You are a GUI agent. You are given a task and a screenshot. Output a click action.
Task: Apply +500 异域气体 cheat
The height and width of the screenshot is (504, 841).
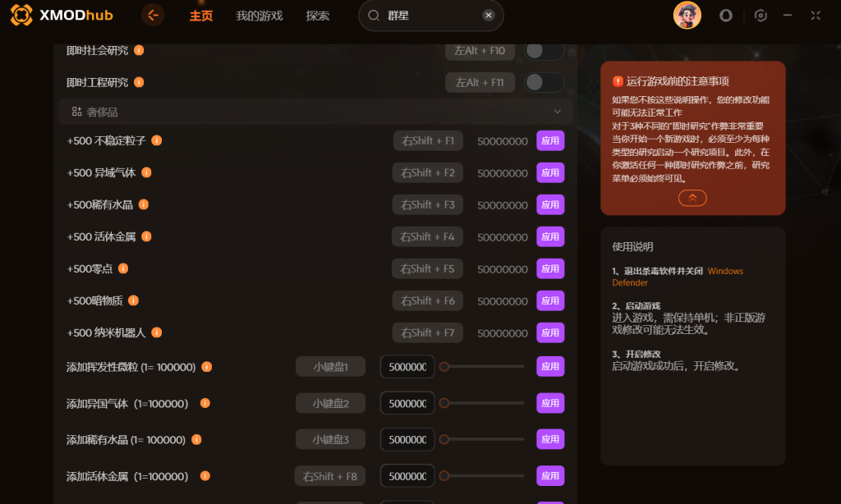pos(550,172)
